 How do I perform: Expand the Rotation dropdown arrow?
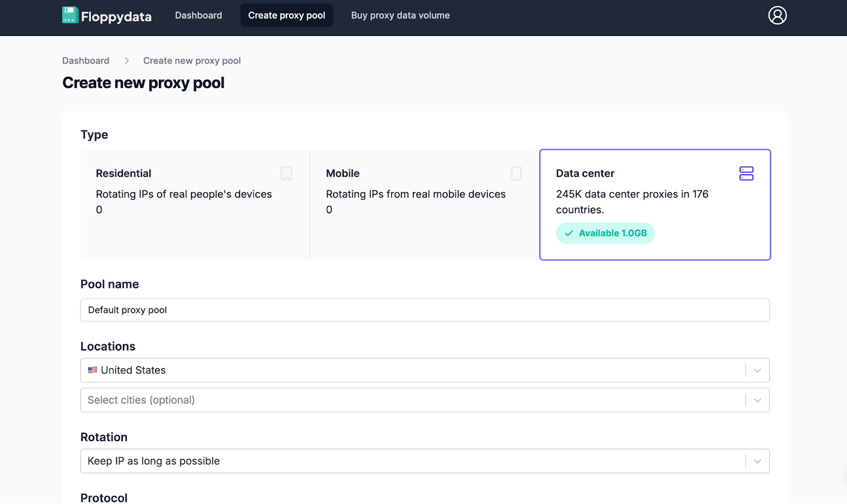click(x=758, y=461)
